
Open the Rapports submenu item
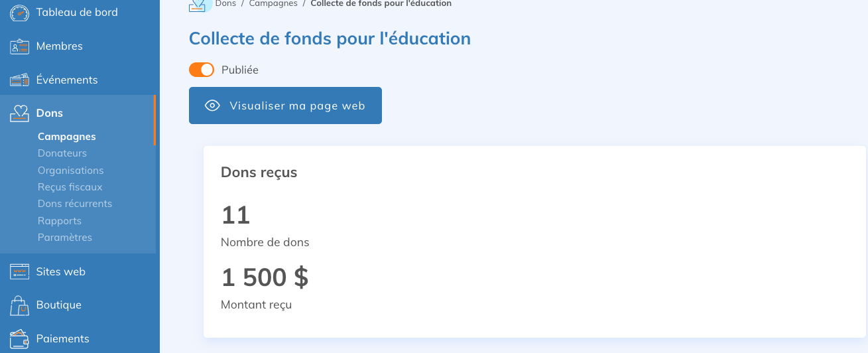click(60, 221)
